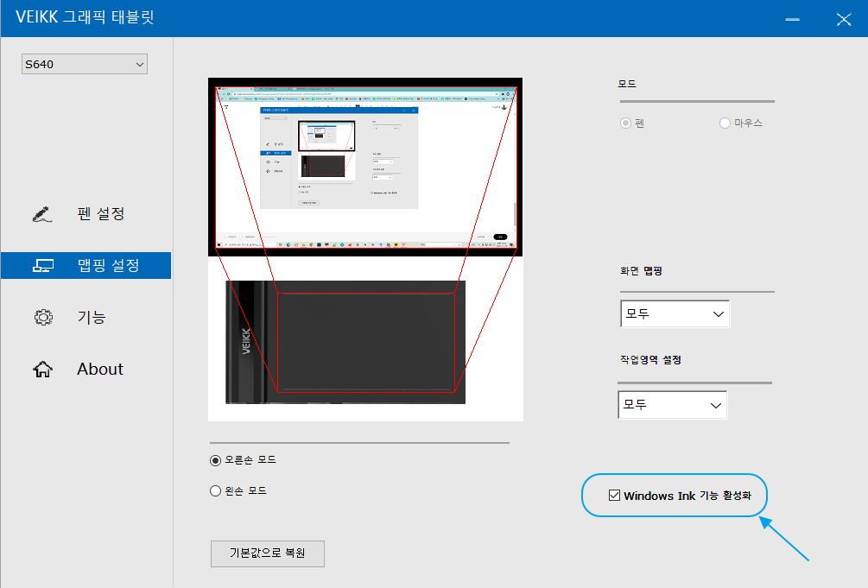Minimize the VEIKK window

point(793,19)
